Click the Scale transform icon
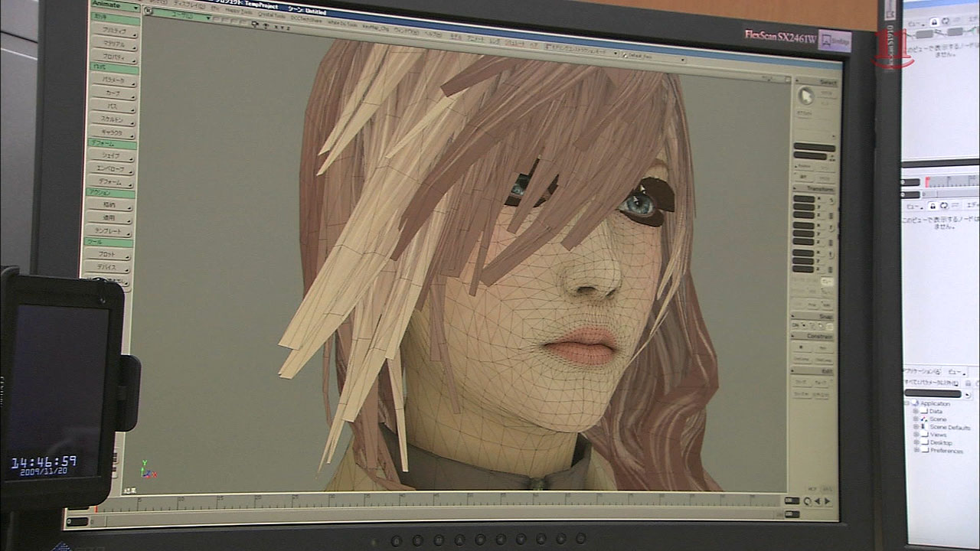This screenshot has width=980, height=551. click(832, 201)
